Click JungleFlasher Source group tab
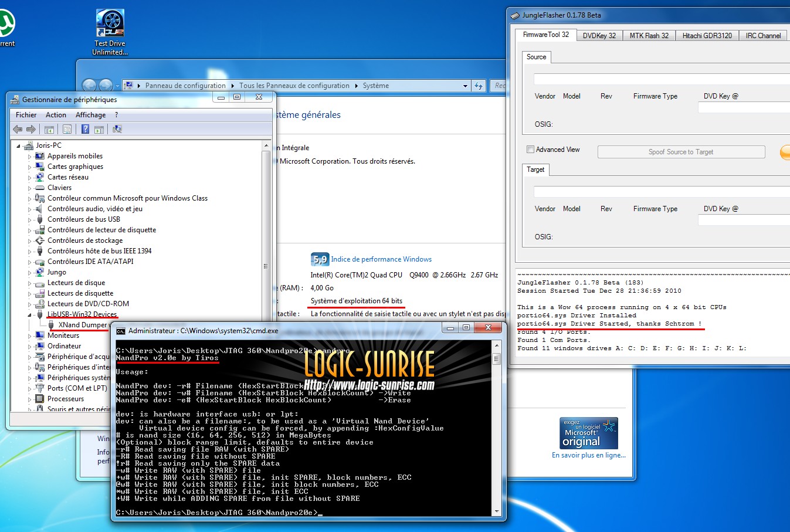Image resolution: width=790 pixels, height=532 pixels. (x=536, y=57)
